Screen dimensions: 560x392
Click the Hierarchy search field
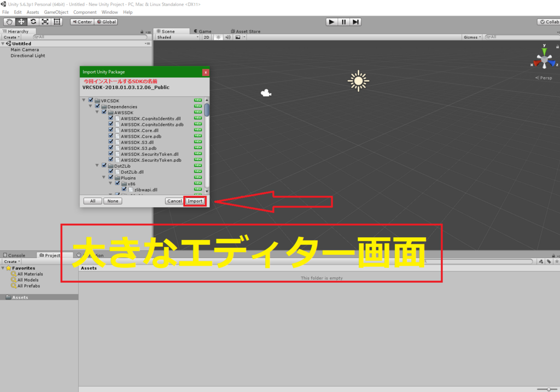point(90,37)
